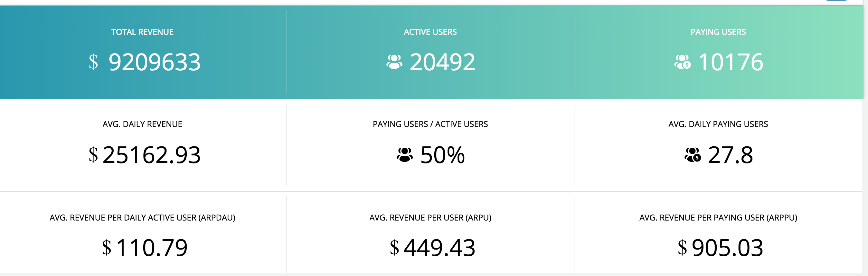Screen dimensions: 868x276
Task: Select the Total Revenue heading
Action: (x=142, y=32)
